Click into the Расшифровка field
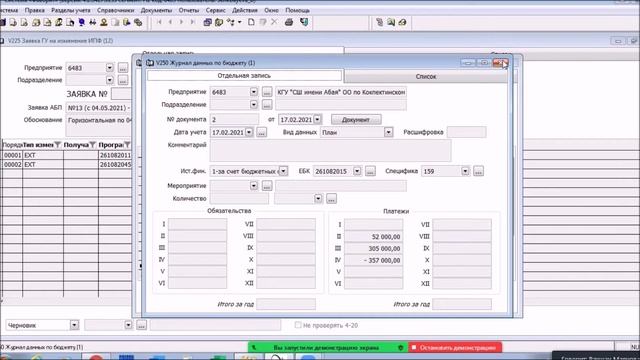Image resolution: width=640 pixels, height=360 pixels. pyautogui.click(x=466, y=132)
